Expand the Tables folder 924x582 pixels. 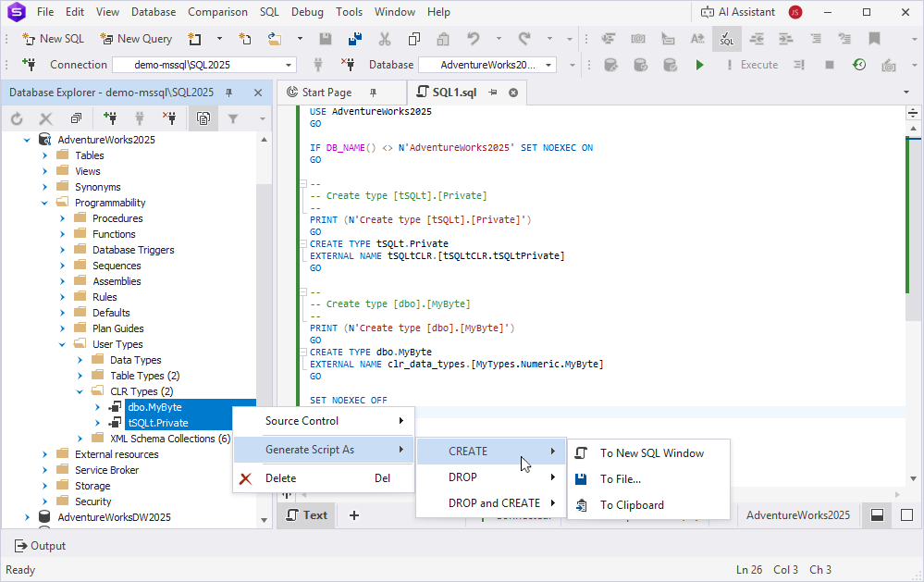coord(44,155)
